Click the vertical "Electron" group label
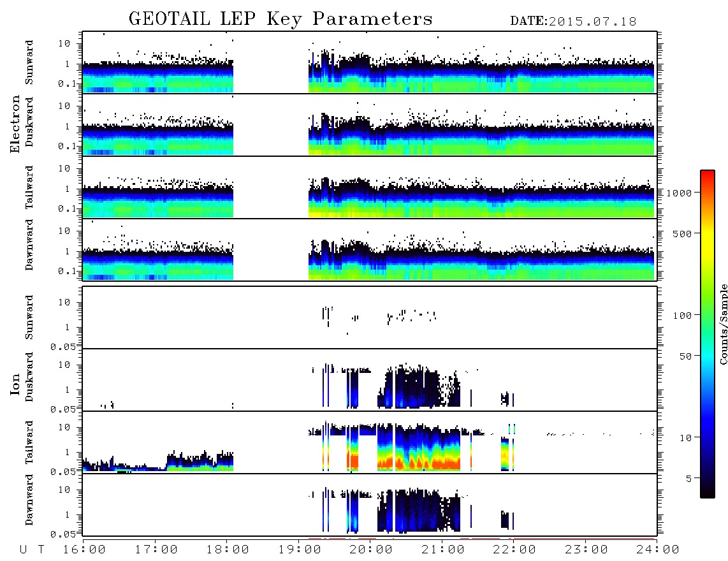 (x=15, y=124)
